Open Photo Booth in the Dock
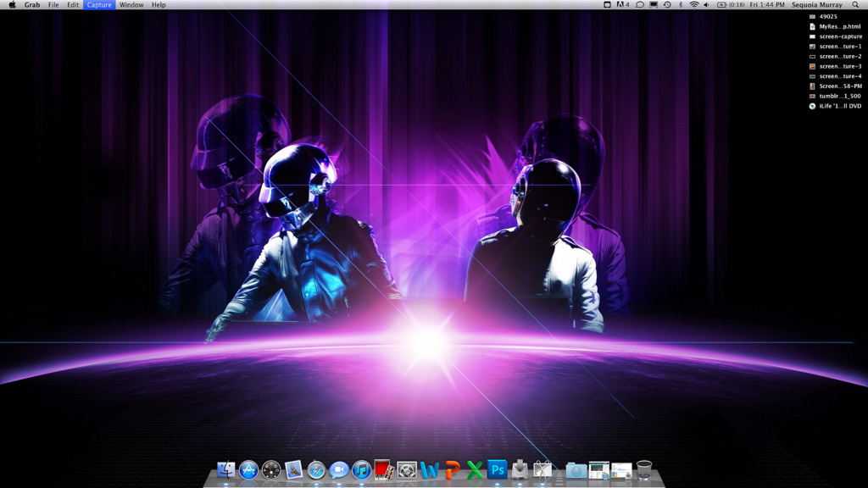The image size is (868, 488). tap(384, 470)
